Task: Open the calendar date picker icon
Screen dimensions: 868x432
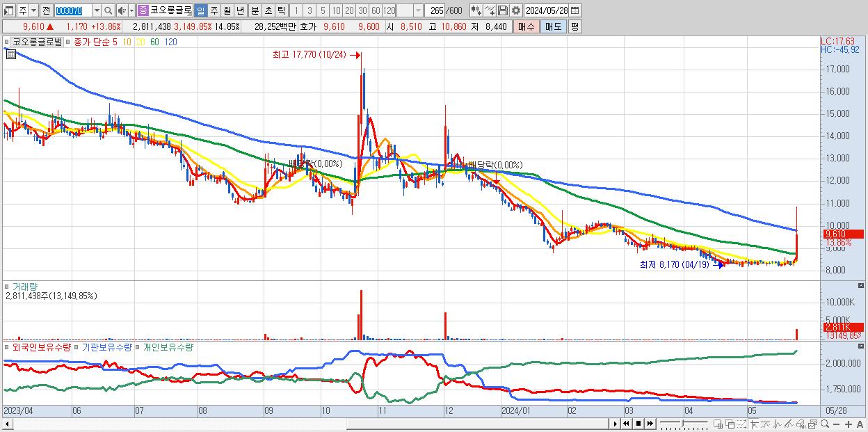Action: point(574,10)
